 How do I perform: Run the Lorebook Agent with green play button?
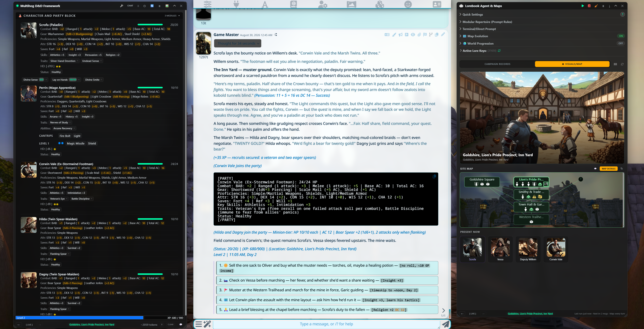coord(583,6)
